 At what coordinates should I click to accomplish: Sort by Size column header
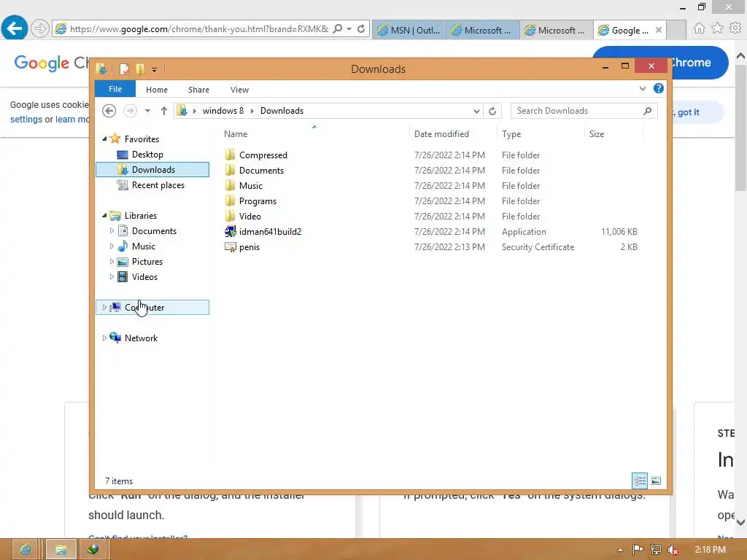(614, 134)
